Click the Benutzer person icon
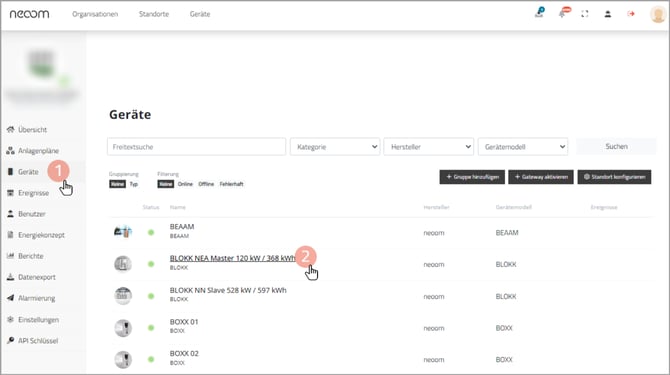 click(10, 214)
